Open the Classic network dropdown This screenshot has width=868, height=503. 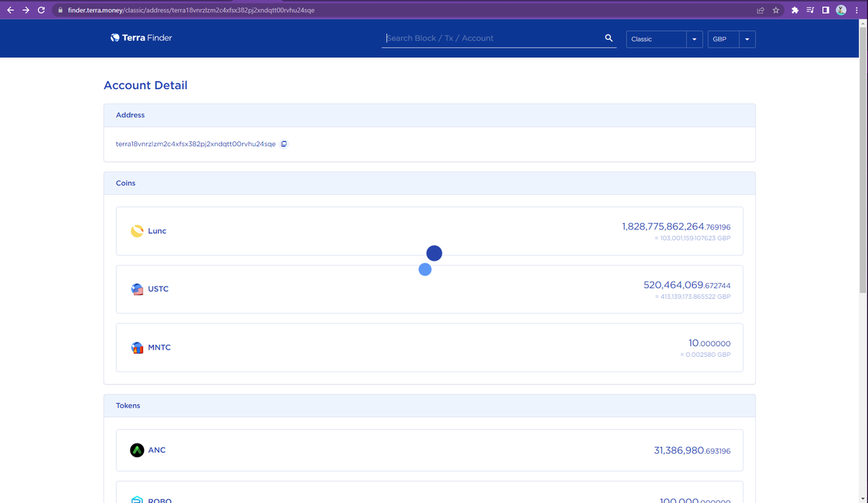tap(665, 39)
